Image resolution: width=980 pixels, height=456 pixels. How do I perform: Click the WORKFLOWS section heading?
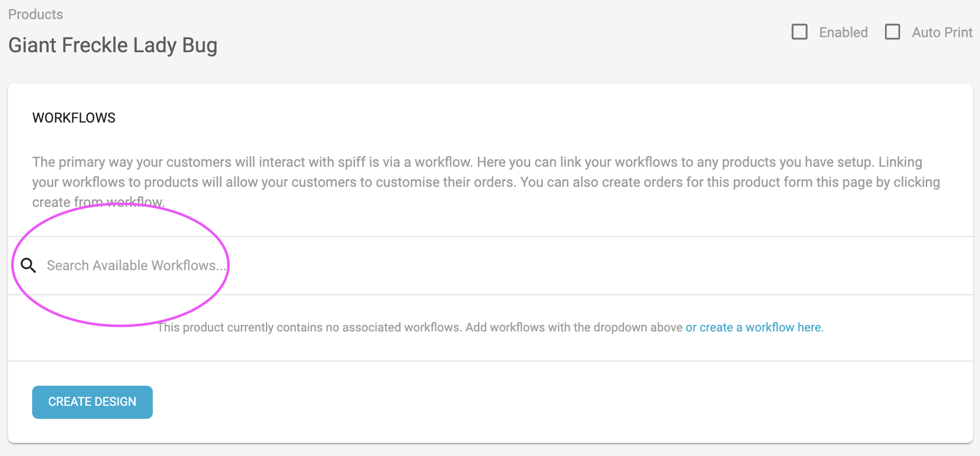[x=74, y=118]
